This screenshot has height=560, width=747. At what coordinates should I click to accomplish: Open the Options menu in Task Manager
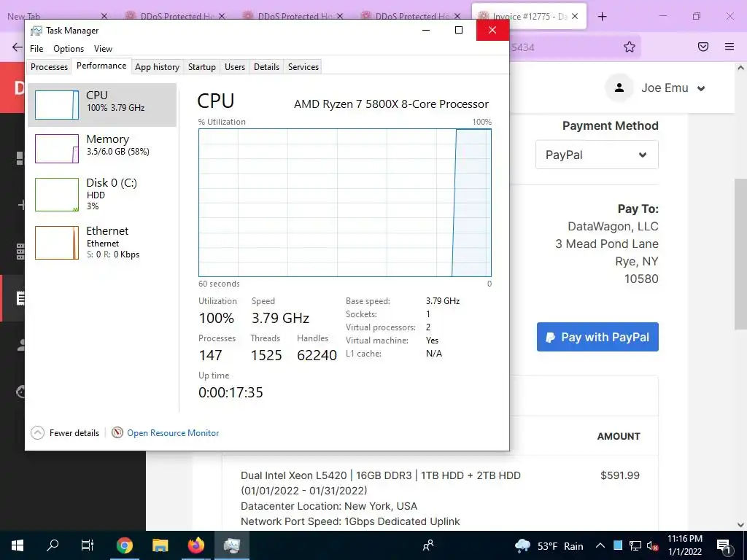click(69, 49)
